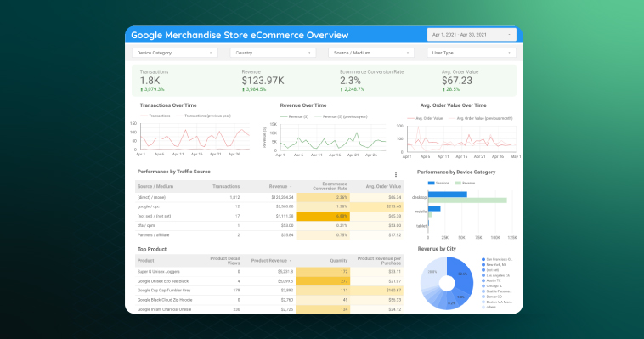Click the desktop Revenue bar in device chart
The height and width of the screenshot is (339, 644).
point(467,201)
